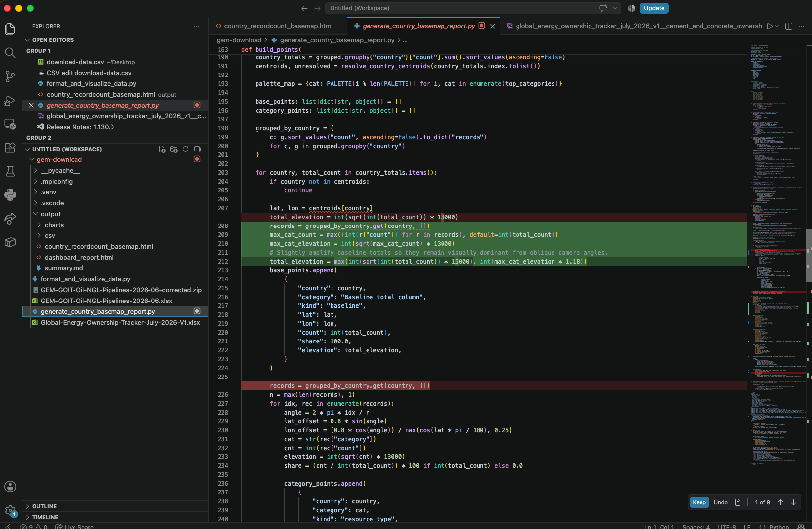Open the Copilot chat icon in title bar
The image size is (812, 529).
(603, 8)
